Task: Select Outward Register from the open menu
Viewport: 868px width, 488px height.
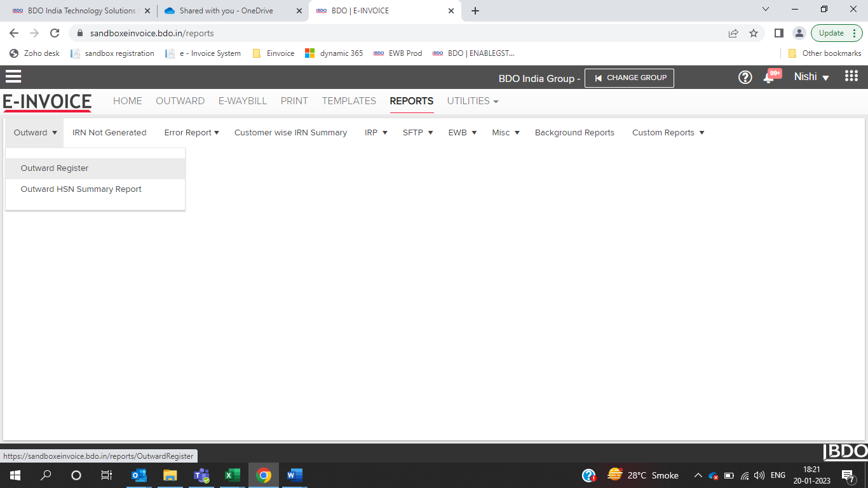Action: [x=54, y=168]
